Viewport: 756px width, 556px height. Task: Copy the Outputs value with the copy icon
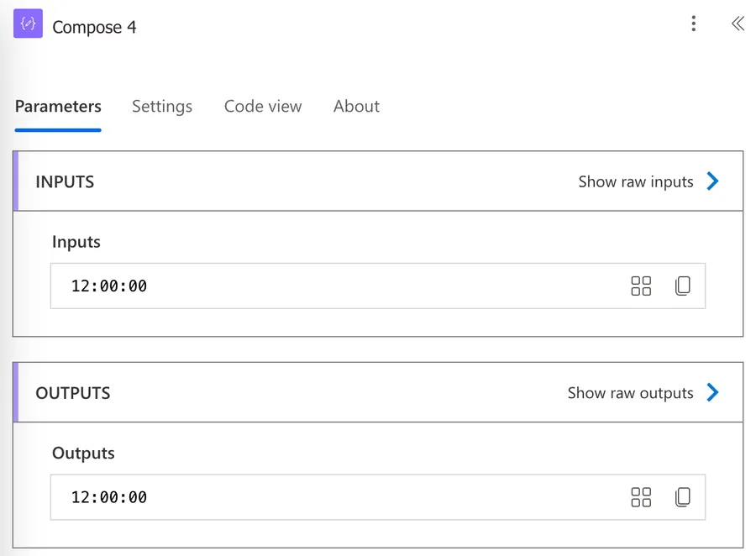pos(683,497)
